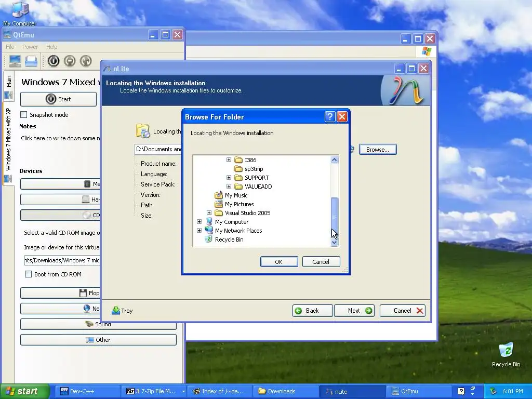Click the QtEmu restart toolbar icon
Image resolution: width=532 pixels, height=399 pixels.
point(86,61)
